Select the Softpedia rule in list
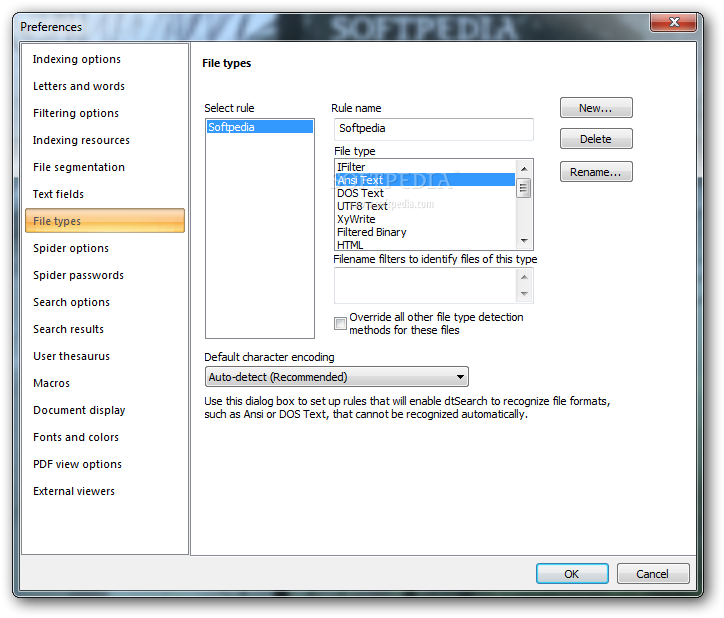724x618 pixels. [x=260, y=127]
